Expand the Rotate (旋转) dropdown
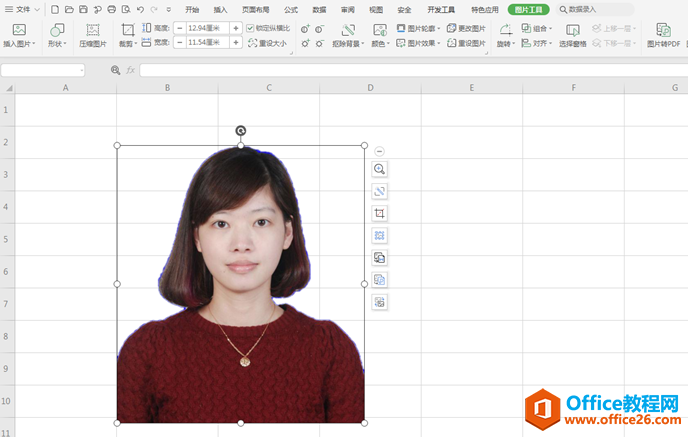688x437 pixels. click(x=505, y=44)
